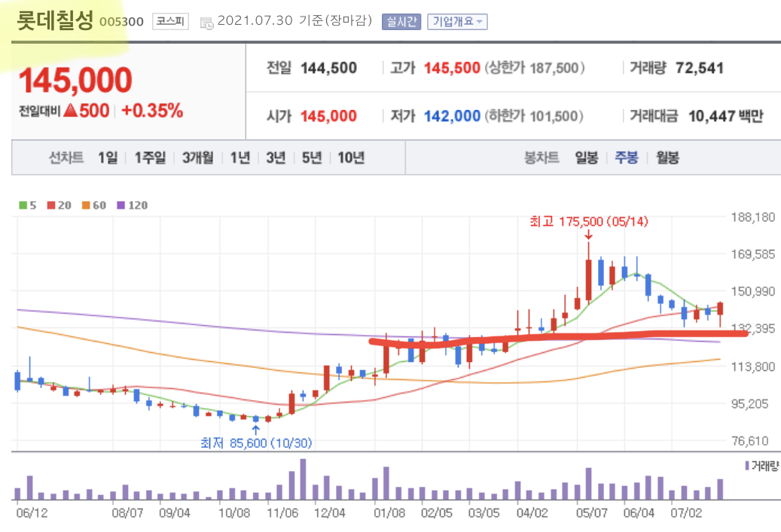781x532 pixels.
Task: Click the 01/08 date label on the axis
Action: coord(389,513)
